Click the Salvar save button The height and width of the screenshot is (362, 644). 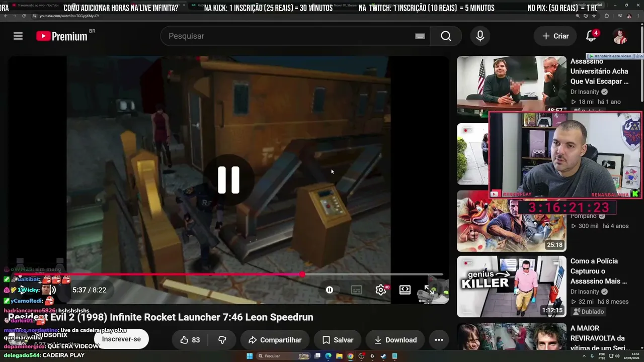point(338,340)
